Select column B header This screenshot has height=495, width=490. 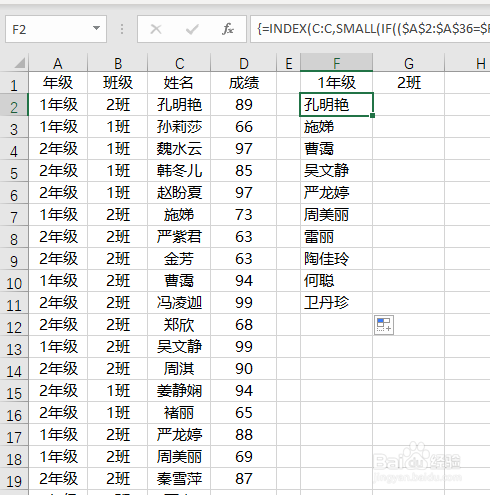tap(118, 63)
